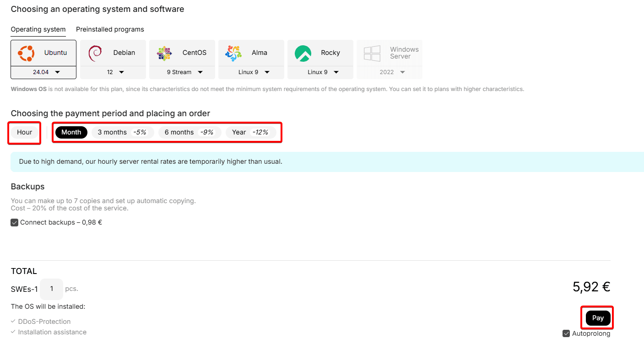Pick the 6 months -9% period
644x349 pixels.
point(189,132)
